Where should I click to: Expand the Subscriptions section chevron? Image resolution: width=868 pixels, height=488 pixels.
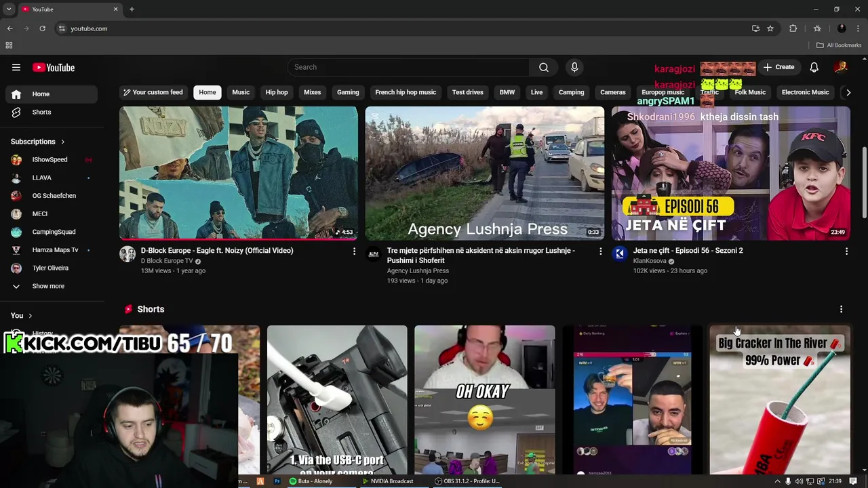pos(63,142)
